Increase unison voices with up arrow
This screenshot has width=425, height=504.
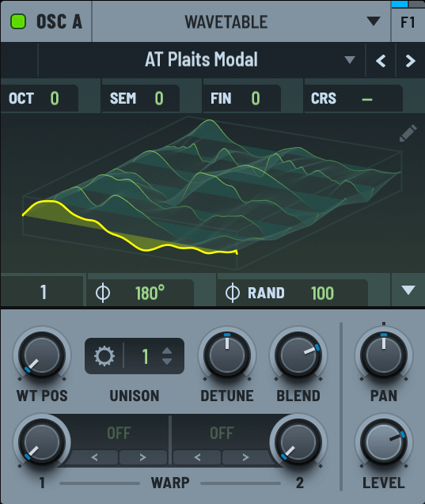[167, 351]
